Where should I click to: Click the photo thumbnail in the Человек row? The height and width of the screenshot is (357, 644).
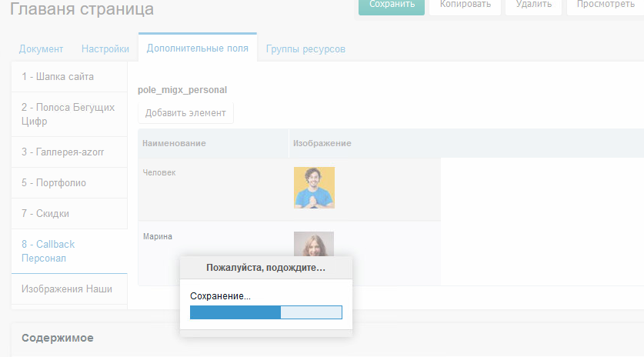point(314,188)
